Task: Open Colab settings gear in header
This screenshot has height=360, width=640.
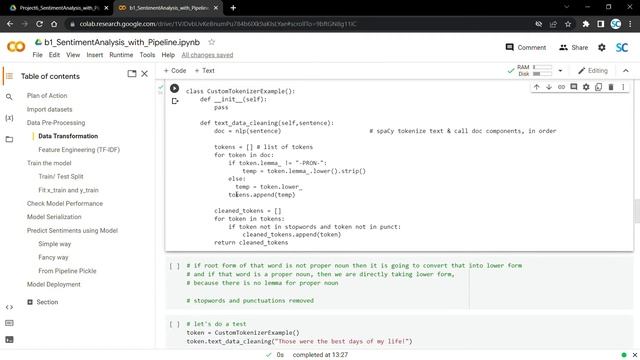Action: tap(602, 47)
